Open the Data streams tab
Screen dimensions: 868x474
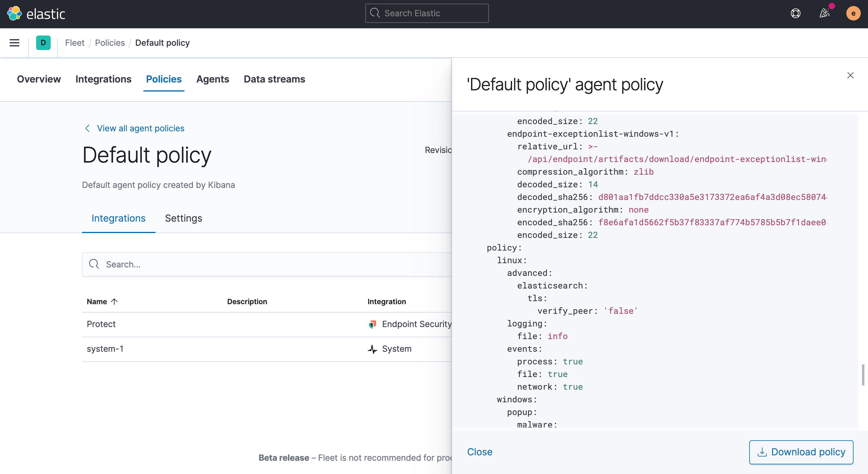(274, 79)
